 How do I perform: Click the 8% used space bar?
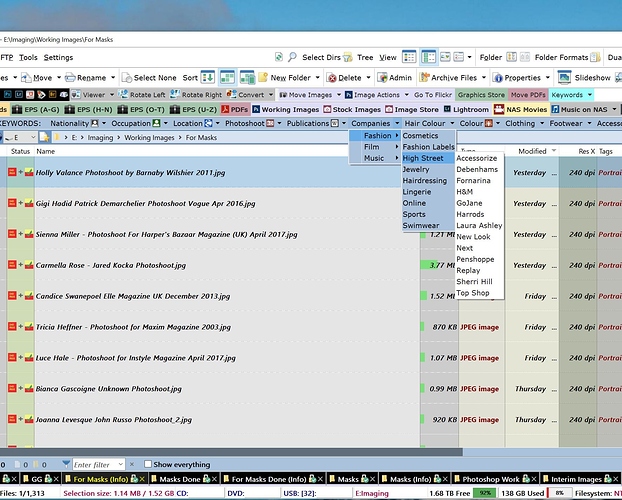(559, 493)
